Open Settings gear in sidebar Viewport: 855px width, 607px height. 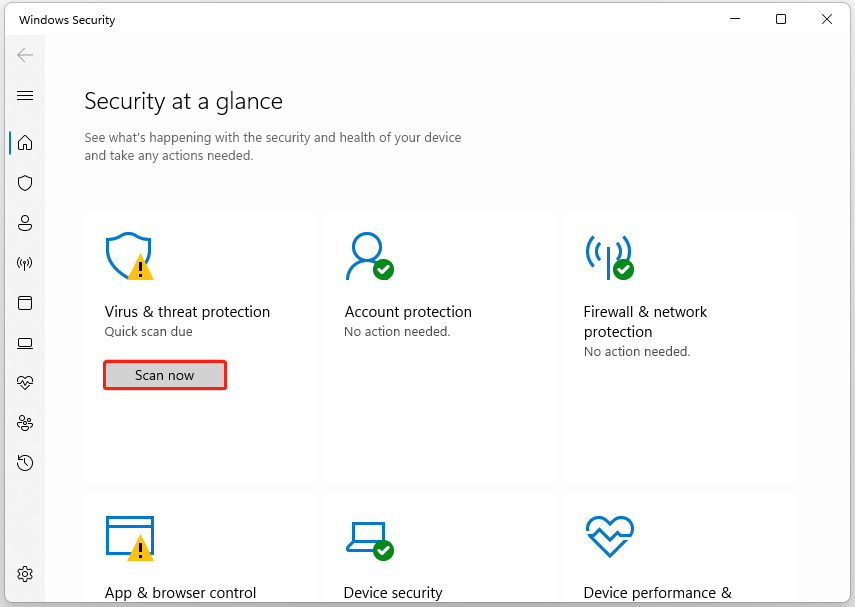pos(25,574)
